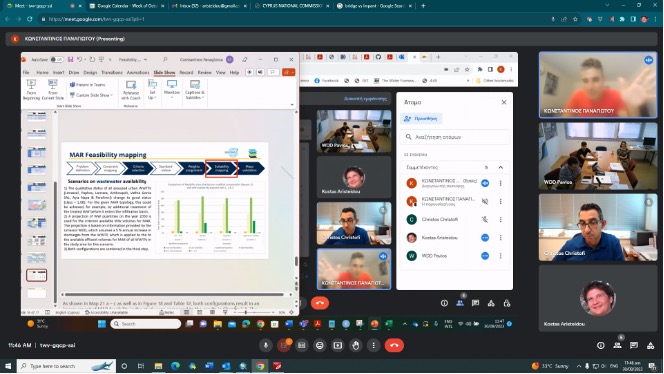Open the chat with everyone icon
The height and width of the screenshot is (374, 664).
(x=634, y=346)
